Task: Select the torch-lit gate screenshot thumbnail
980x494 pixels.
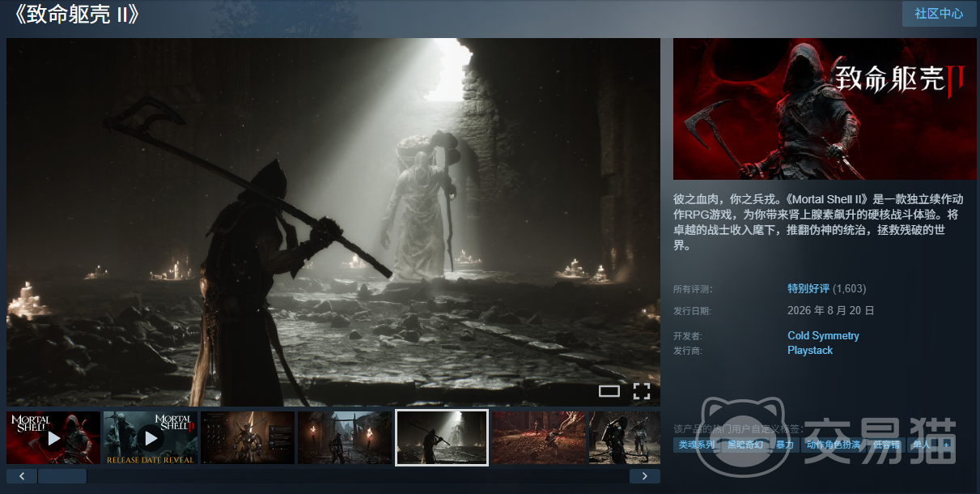Action: tap(345, 438)
